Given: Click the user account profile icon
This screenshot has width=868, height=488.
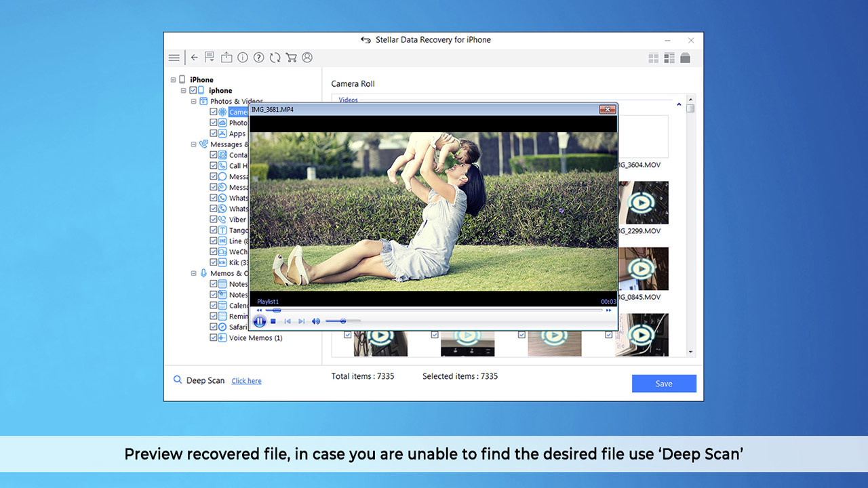Looking at the screenshot, I should pos(307,58).
